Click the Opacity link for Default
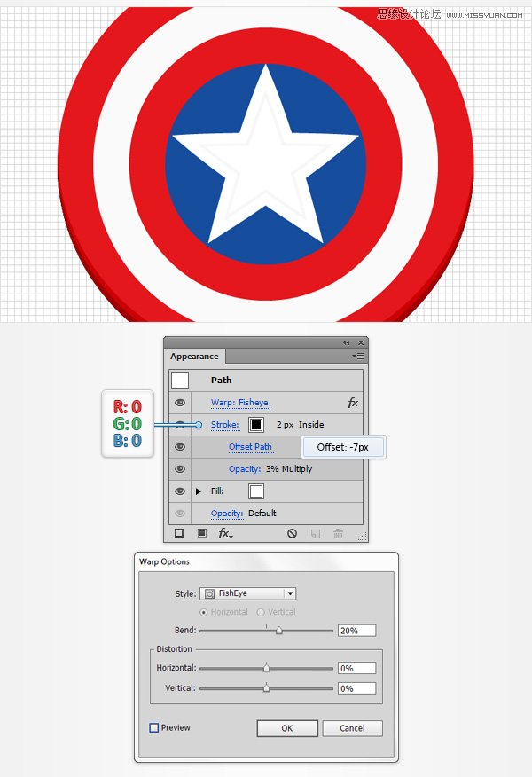 click(227, 514)
